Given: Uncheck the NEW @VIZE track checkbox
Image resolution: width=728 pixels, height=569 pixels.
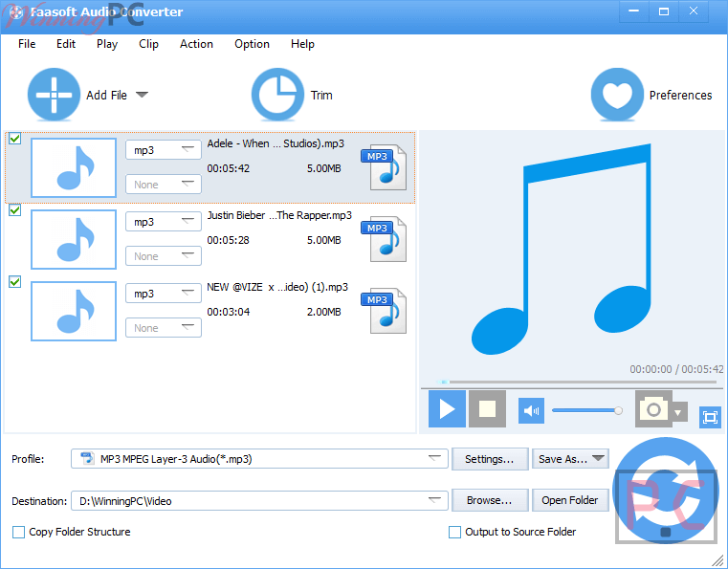Looking at the screenshot, I should [15, 282].
